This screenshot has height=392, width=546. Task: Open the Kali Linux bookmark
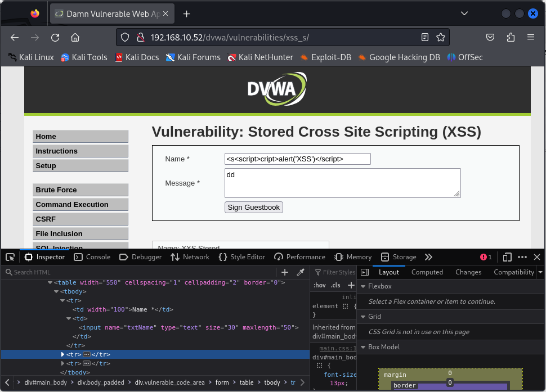[x=31, y=57]
